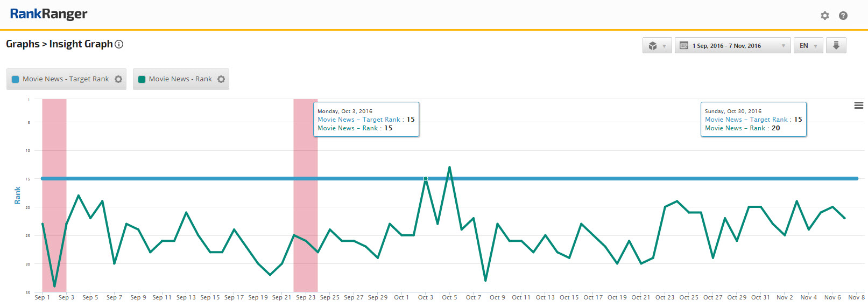Expand the cube package dropdown
Viewport: 868px width, 307px height.
click(x=657, y=46)
